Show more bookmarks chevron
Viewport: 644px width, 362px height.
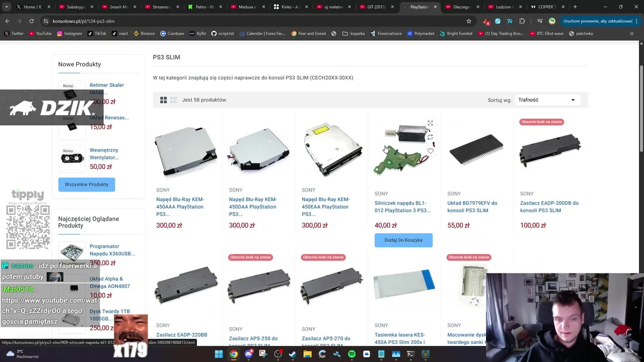click(632, 34)
